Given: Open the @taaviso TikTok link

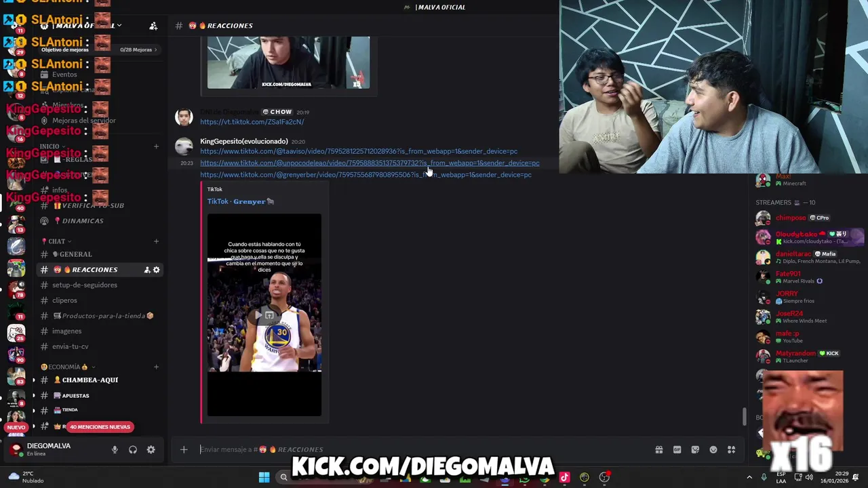Looking at the screenshot, I should point(359,151).
